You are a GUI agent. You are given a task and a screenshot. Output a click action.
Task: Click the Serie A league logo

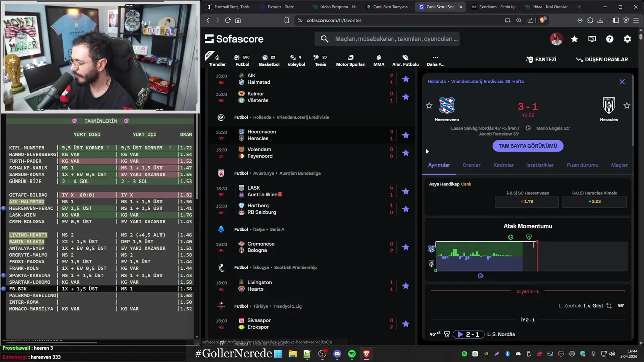tap(221, 229)
